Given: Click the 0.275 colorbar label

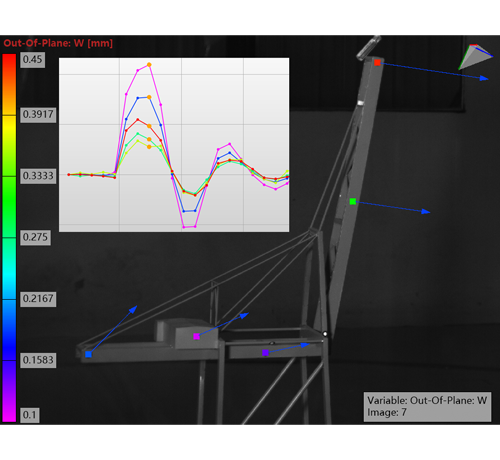Looking at the screenshot, I should click(x=35, y=237).
